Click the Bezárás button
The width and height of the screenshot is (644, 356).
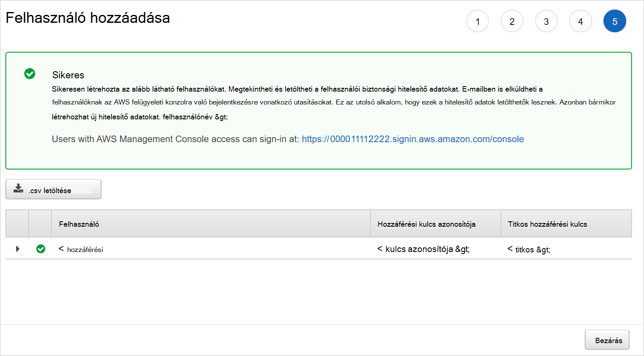(x=607, y=340)
